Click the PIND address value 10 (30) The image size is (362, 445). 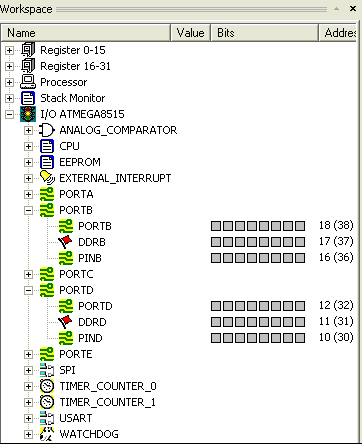[336, 337]
